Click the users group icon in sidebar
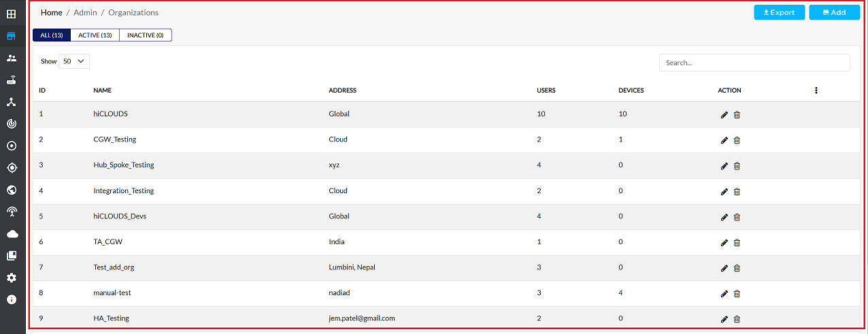 pos(12,58)
